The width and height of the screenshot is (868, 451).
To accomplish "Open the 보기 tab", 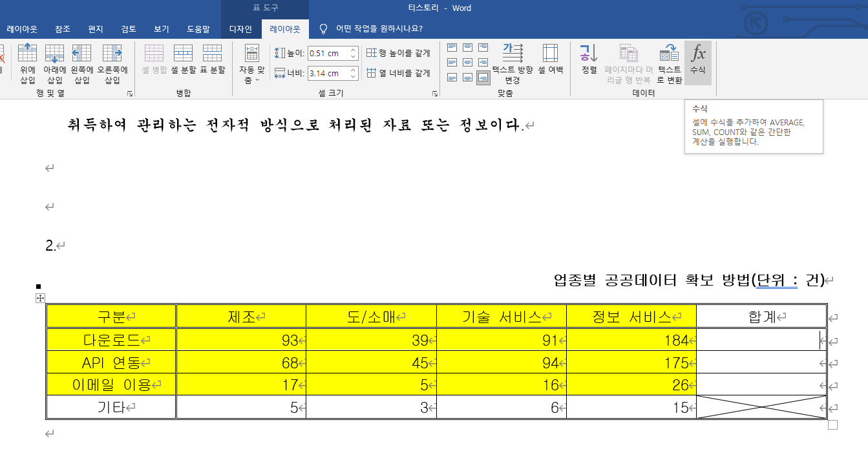I will [162, 28].
